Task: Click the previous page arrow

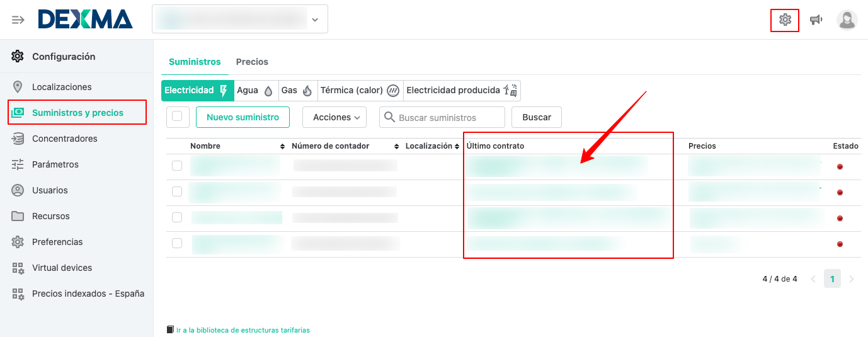Action: click(813, 278)
